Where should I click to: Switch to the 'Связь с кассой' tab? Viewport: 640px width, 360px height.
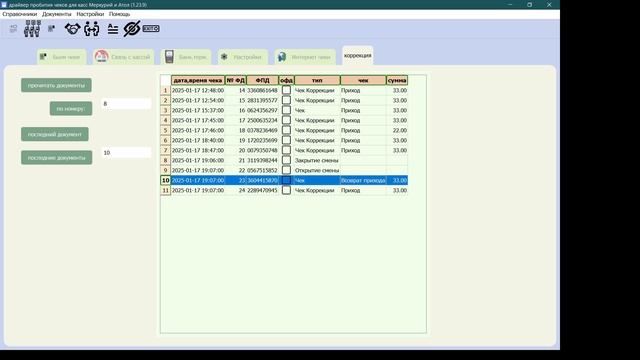click(x=124, y=57)
